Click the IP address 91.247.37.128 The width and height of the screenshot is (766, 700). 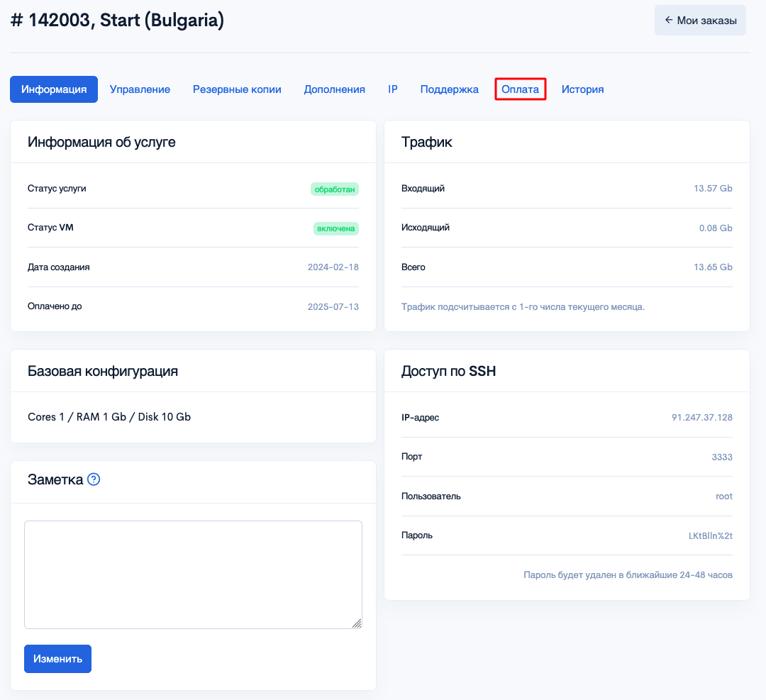[x=702, y=417]
